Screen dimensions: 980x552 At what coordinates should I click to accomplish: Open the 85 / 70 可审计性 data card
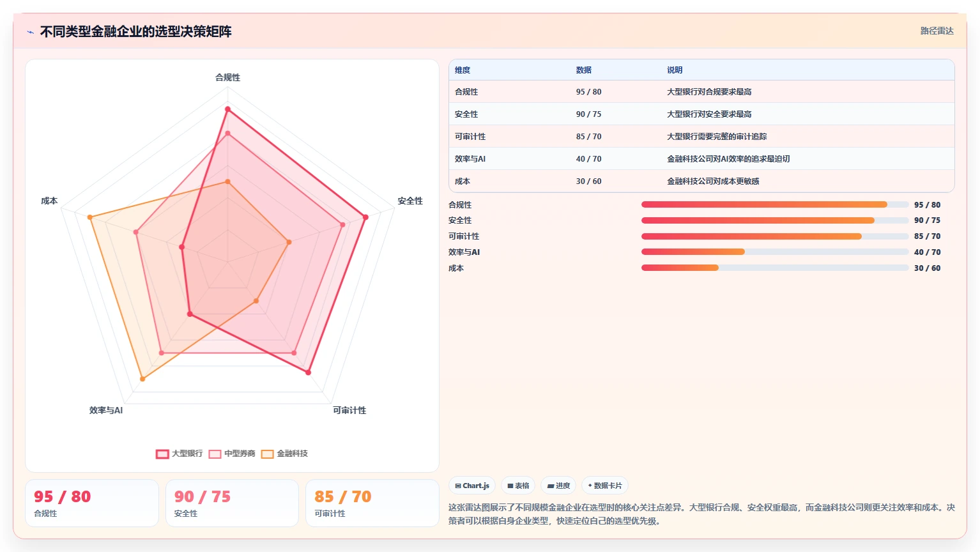pos(372,503)
